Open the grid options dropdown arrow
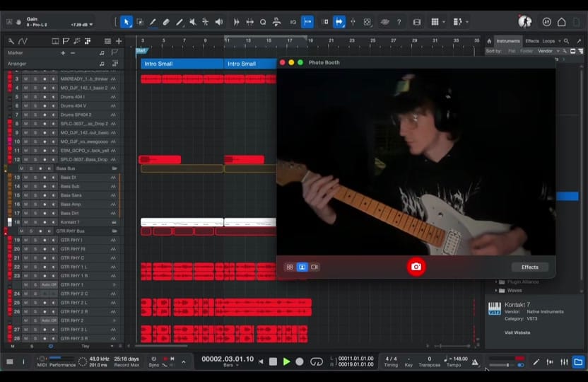 tap(444, 22)
